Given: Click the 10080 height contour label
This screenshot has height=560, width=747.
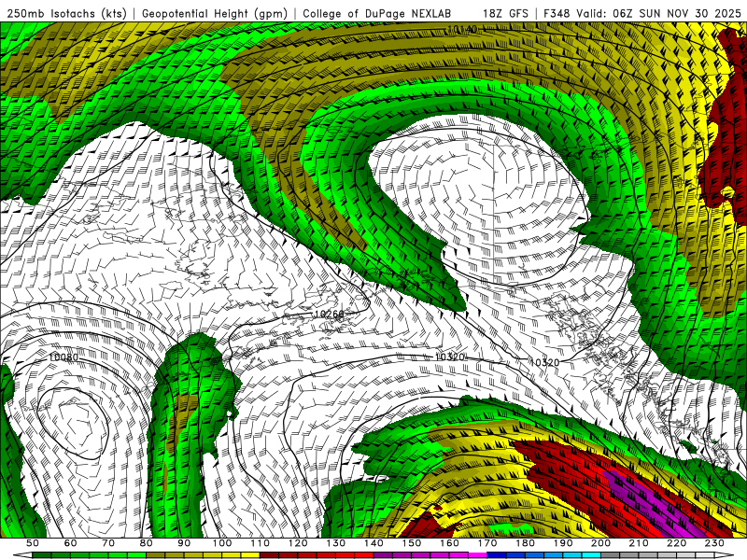Looking at the screenshot, I should pyautogui.click(x=63, y=357).
